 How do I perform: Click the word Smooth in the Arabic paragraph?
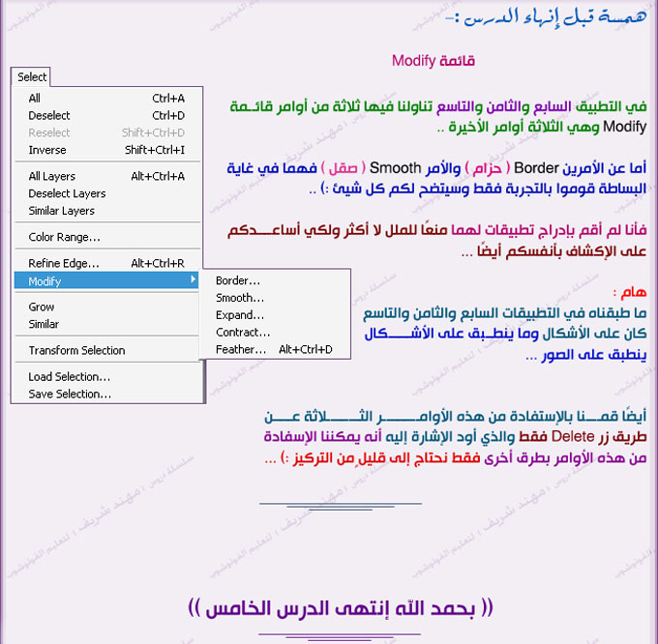coord(395,168)
